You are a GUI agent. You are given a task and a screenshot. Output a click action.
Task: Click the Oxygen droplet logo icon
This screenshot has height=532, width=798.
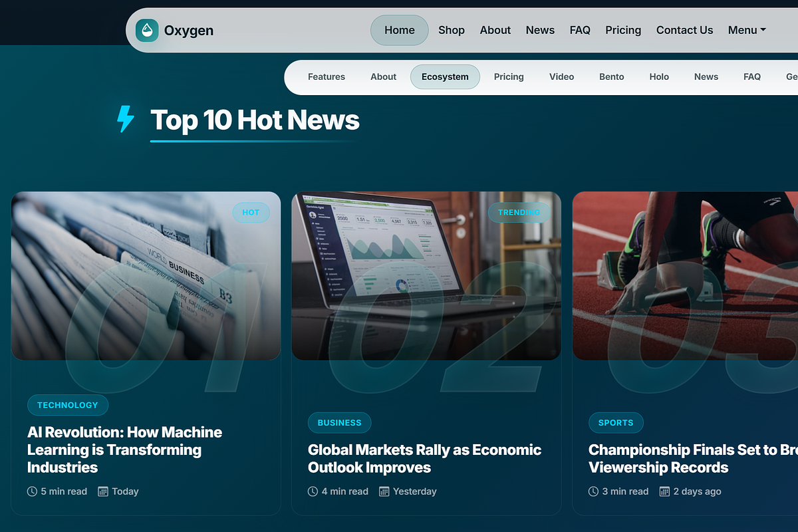tap(147, 30)
